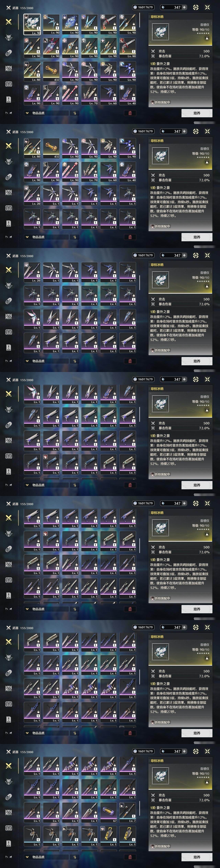This screenshot has width=220, height=868.
Task: Add Astrite with the plus button beside 347 at the top
Action: 184,7
